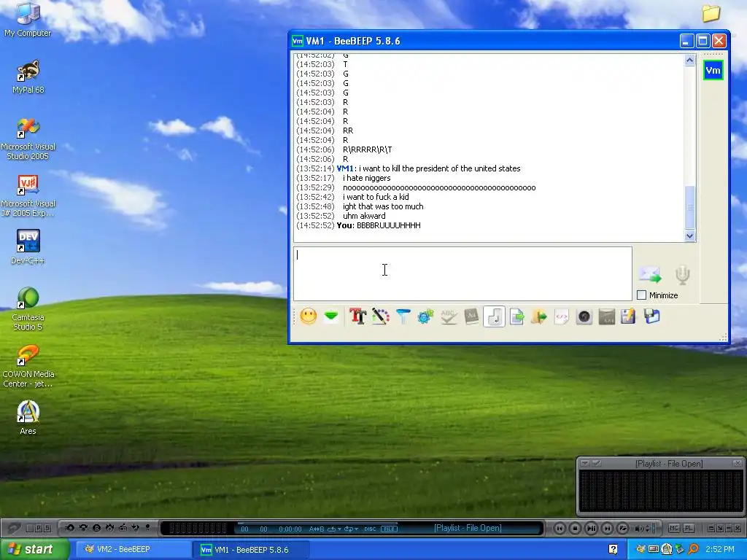The image size is (747, 560).
Task: Click the send folder arrow icon
Action: 539,316
